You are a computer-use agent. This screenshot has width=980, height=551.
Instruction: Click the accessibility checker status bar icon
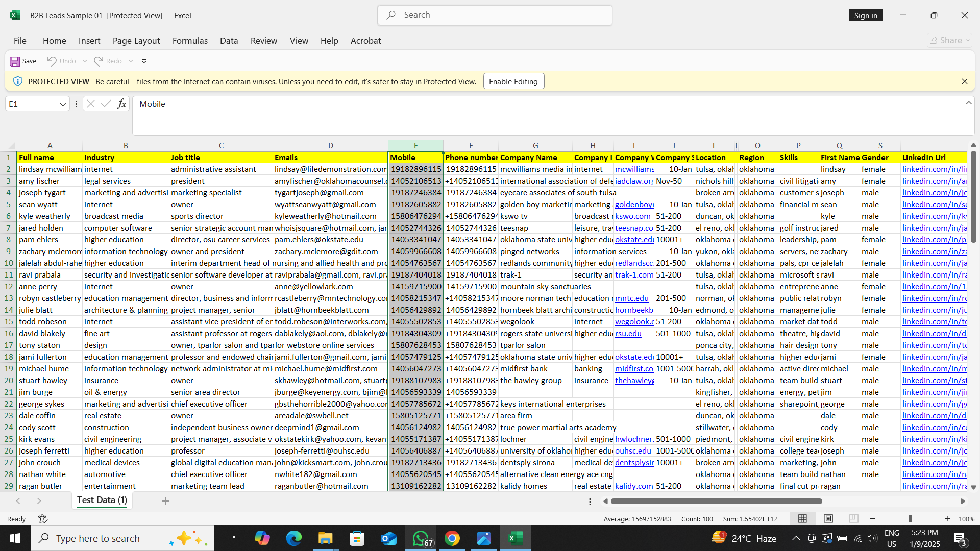point(43,519)
